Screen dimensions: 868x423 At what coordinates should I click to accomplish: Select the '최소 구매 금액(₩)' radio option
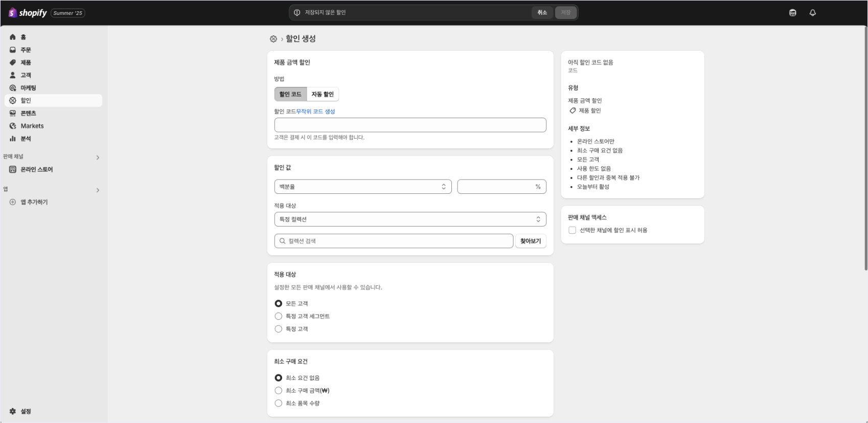pos(279,390)
